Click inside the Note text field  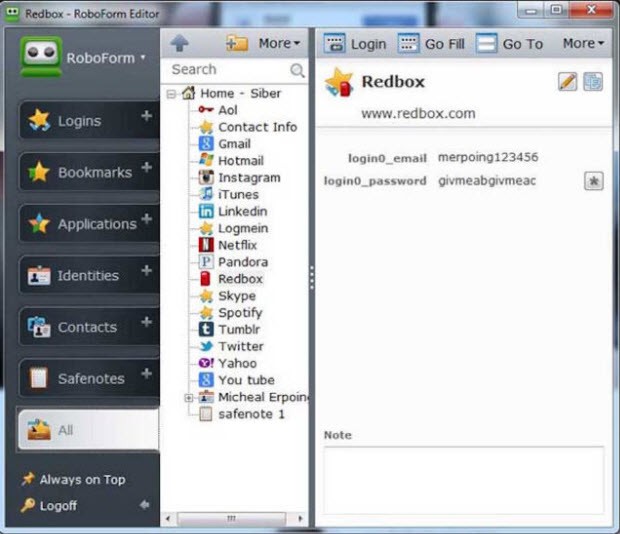coord(463,479)
